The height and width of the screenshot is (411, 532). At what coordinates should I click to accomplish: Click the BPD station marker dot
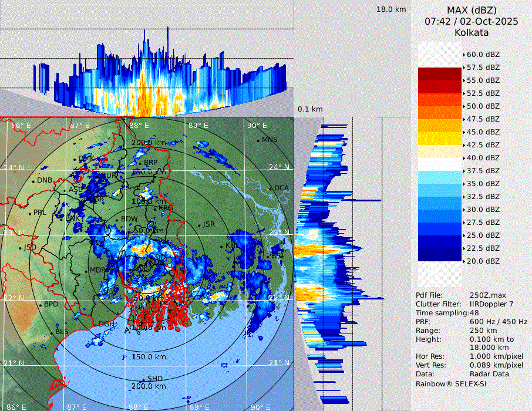click(x=41, y=305)
